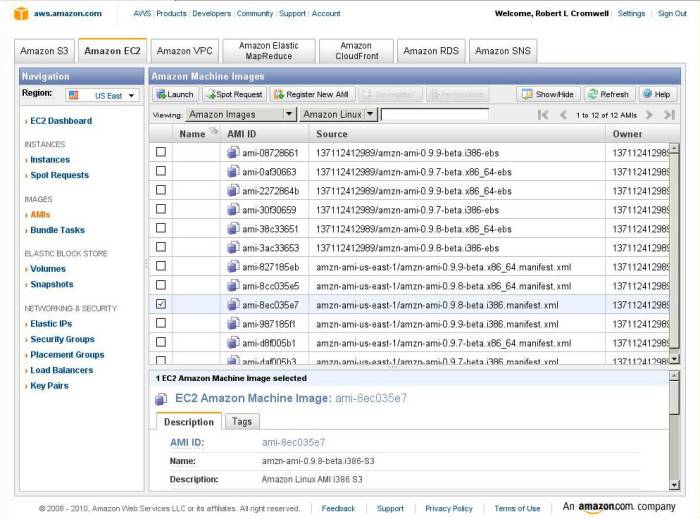700x519 pixels.
Task: Go to last page of AMIs
Action: 669,115
